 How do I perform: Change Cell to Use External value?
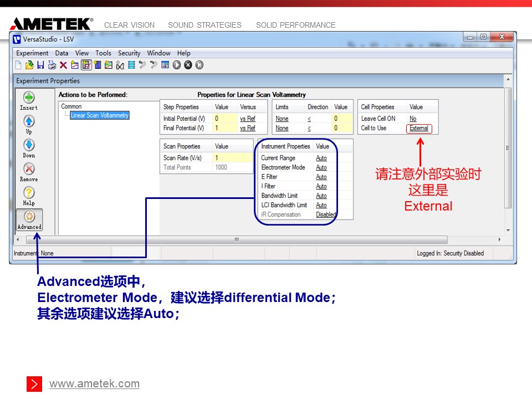[x=419, y=128]
